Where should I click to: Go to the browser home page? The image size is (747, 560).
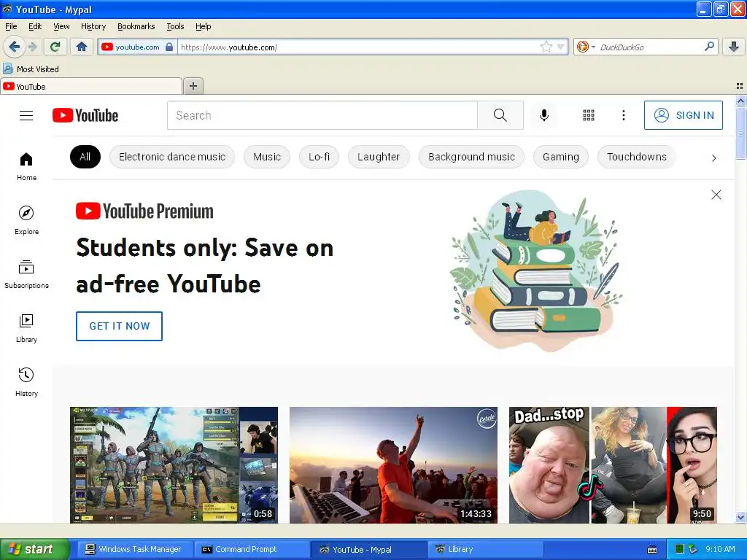click(x=82, y=47)
